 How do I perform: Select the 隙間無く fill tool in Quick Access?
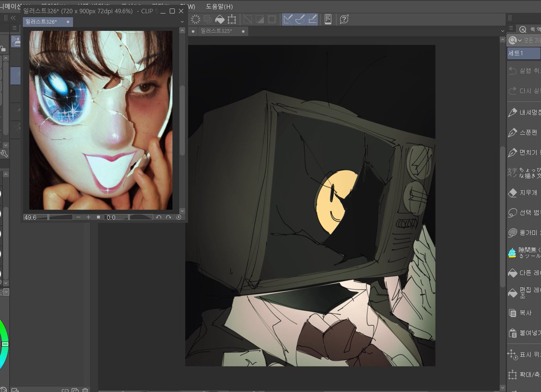pos(524,252)
